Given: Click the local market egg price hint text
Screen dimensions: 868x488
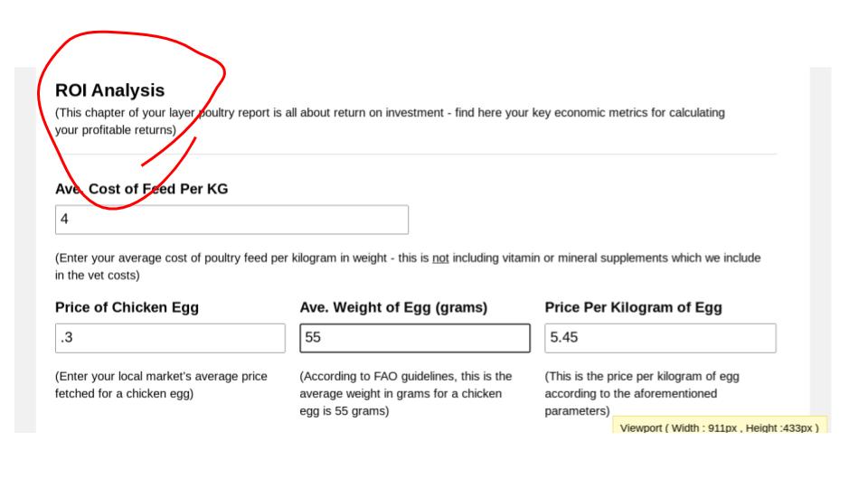Looking at the screenshot, I should click(161, 385).
